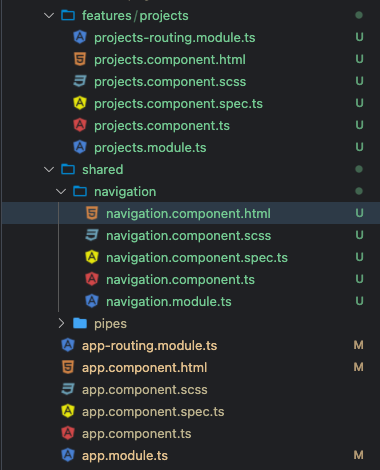Click blue Angular icon of app.module.ts
Image resolution: width=380 pixels, height=470 pixels.
coord(68,455)
